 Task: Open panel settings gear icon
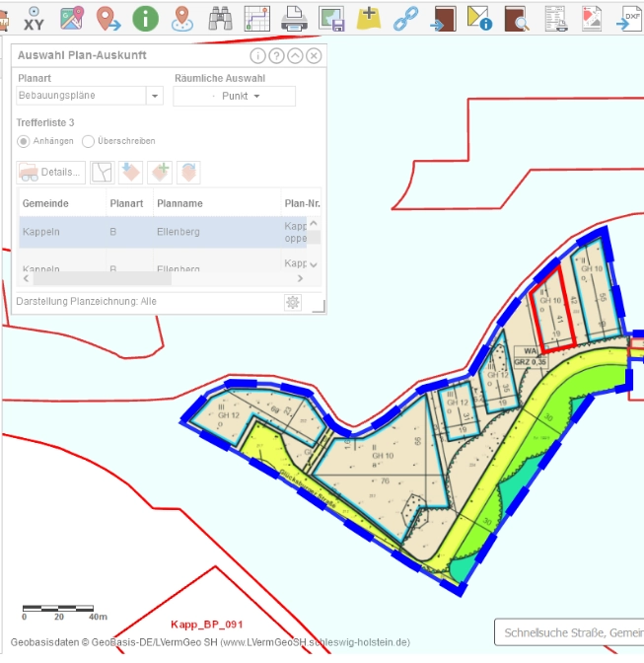(x=292, y=302)
